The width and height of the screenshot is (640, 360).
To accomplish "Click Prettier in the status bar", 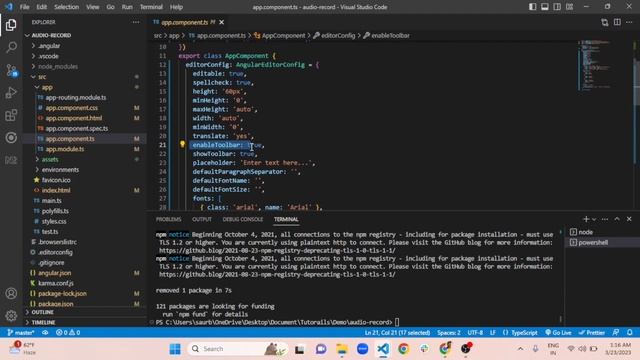I will tap(591, 332).
